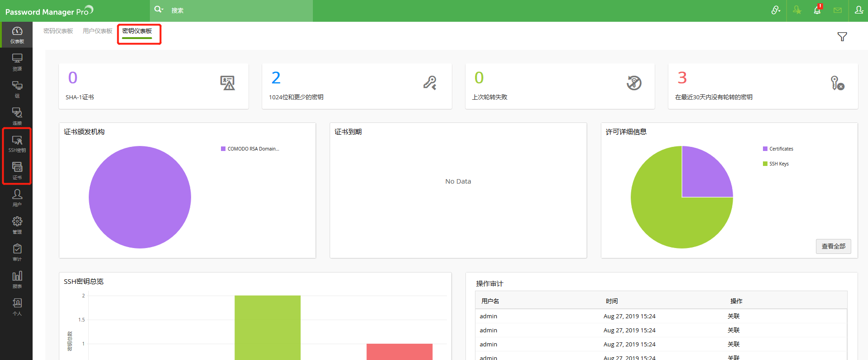
Task: Click the notification bell icon
Action: point(817,10)
